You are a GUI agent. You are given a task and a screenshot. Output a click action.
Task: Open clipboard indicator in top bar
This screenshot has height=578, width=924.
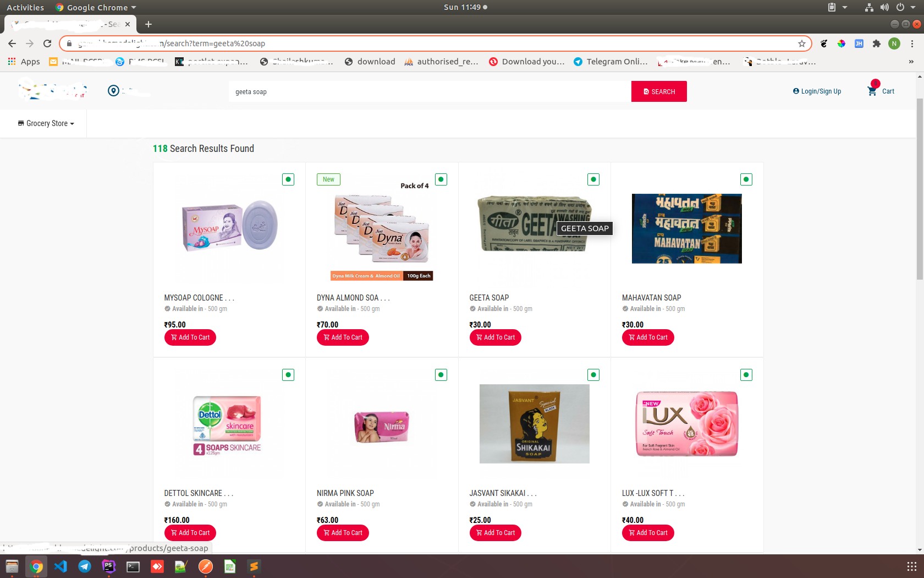point(832,7)
